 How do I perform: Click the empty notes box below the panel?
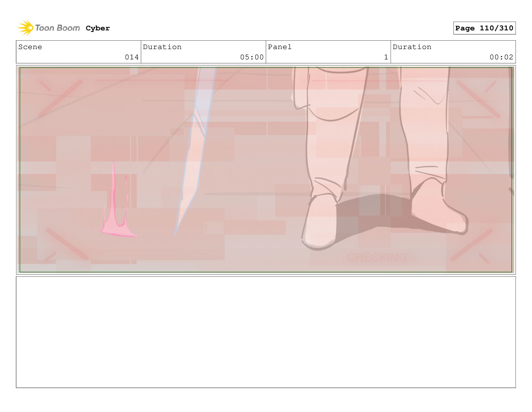266,332
